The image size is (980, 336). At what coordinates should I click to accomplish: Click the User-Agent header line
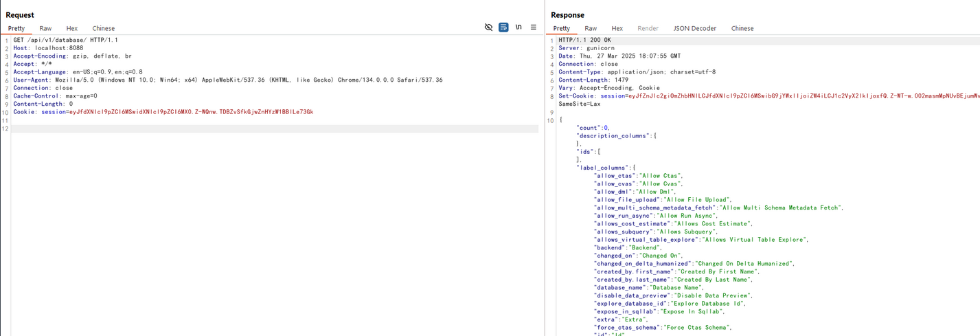[x=228, y=80]
